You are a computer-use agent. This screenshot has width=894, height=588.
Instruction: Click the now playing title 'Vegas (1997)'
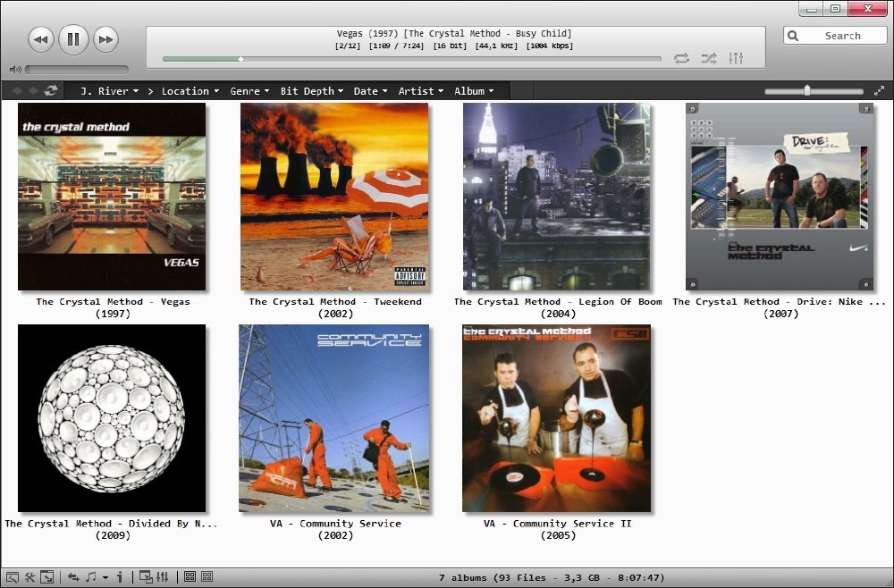tap(367, 34)
